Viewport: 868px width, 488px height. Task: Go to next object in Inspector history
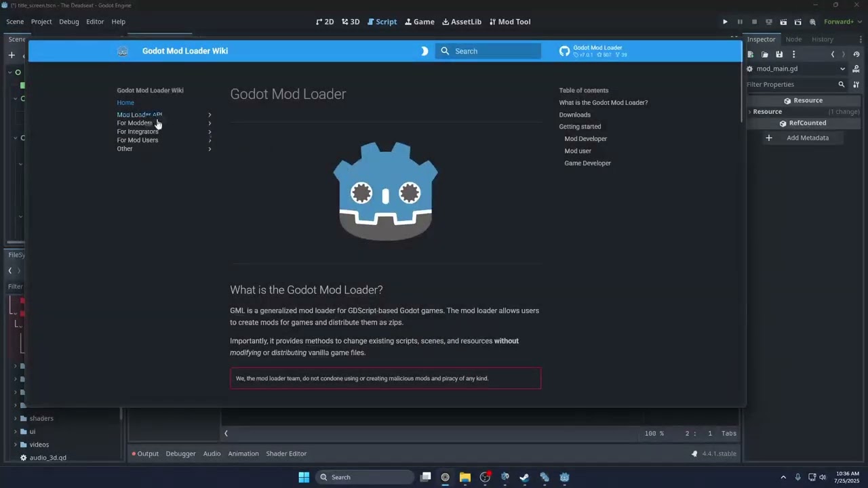point(844,54)
